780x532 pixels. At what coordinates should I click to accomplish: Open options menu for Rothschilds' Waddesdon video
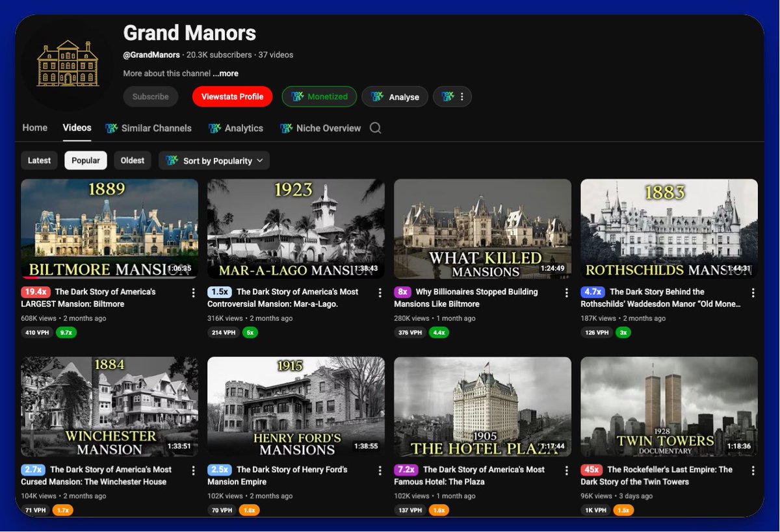coord(753,293)
